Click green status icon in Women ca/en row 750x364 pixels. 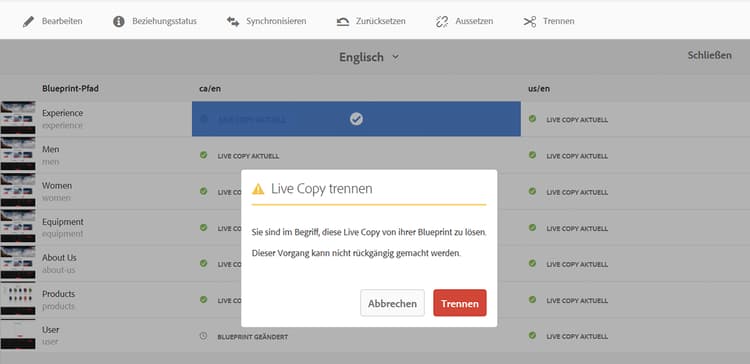pos(203,191)
